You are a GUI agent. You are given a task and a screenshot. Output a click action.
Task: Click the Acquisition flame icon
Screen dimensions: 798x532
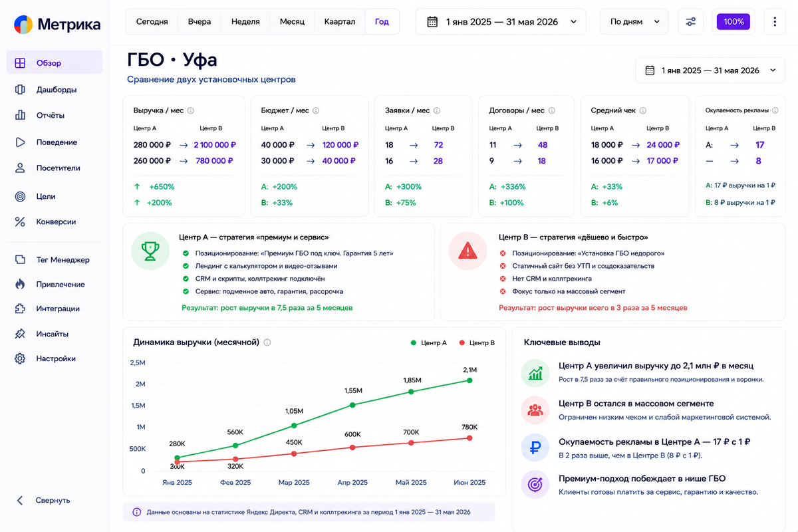click(x=20, y=284)
